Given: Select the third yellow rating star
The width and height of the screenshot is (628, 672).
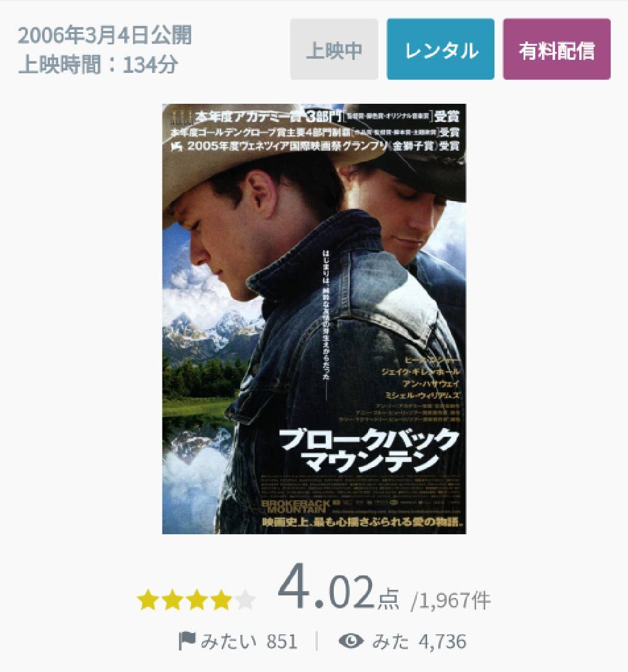Looking at the screenshot, I should [x=197, y=600].
